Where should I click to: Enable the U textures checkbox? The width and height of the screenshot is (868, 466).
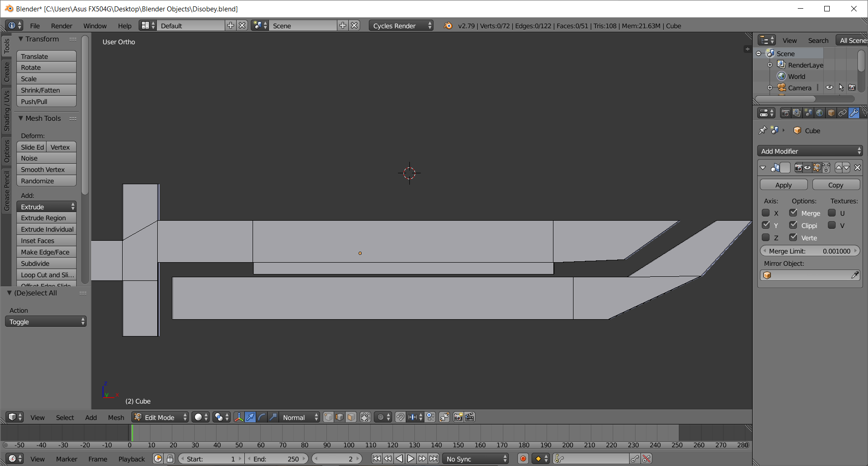click(x=832, y=213)
